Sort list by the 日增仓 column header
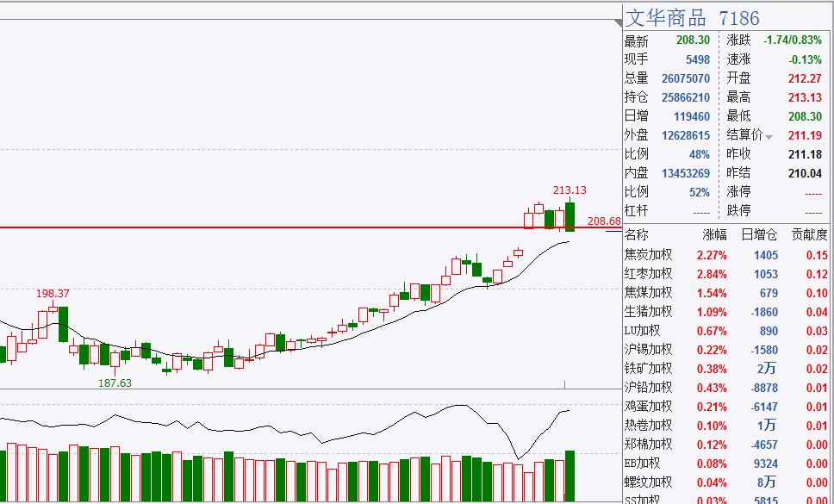The height and width of the screenshot is (504, 834). (760, 235)
